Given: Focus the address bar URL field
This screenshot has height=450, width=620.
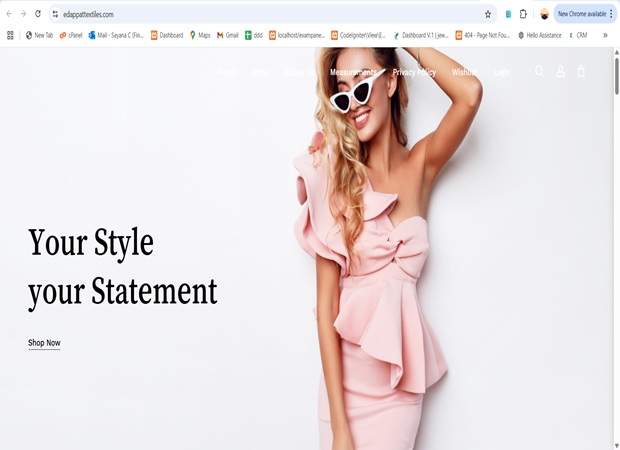Looking at the screenshot, I should 269,14.
